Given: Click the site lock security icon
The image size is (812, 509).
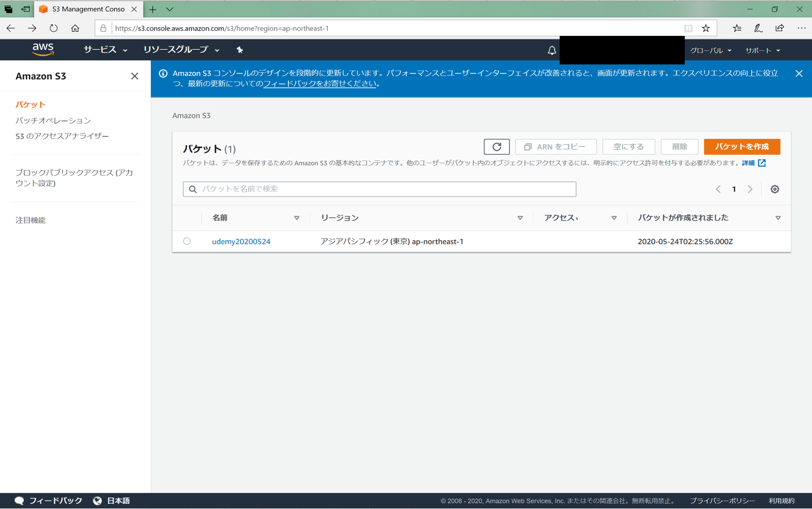Looking at the screenshot, I should [x=103, y=28].
